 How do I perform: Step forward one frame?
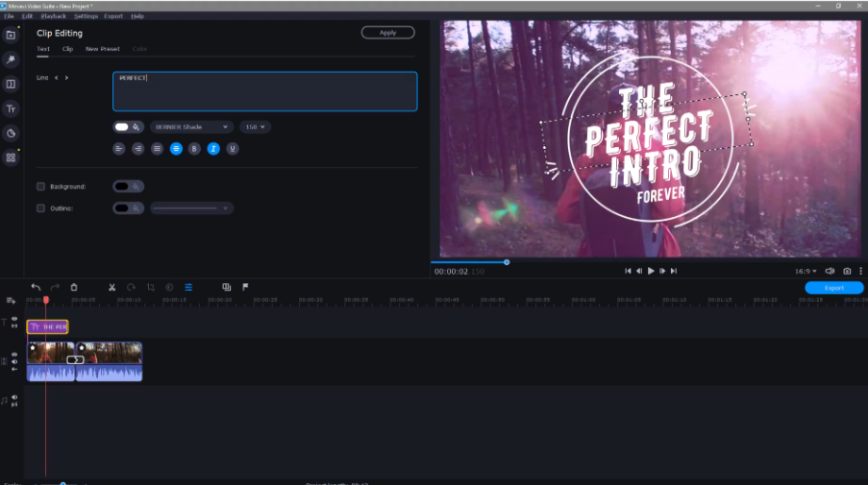[662, 271]
